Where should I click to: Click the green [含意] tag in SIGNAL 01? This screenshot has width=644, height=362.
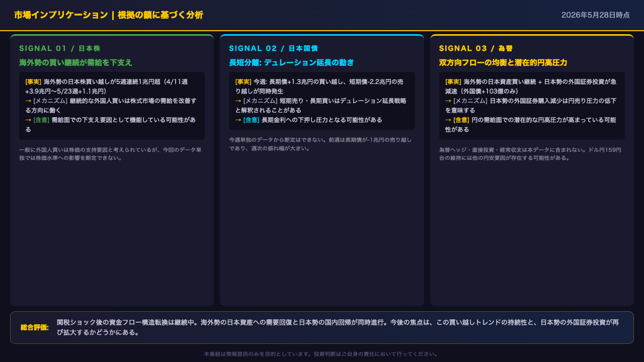click(41, 120)
